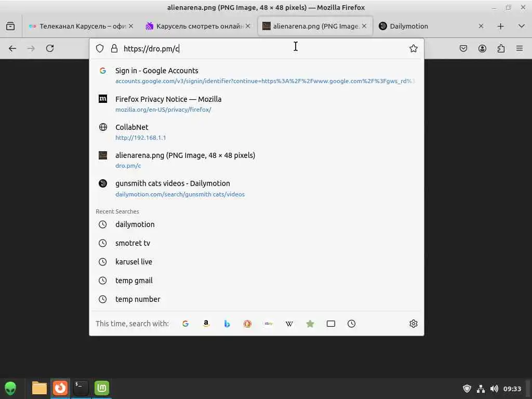Open the network tray icon
The width and height of the screenshot is (532, 399).
click(x=481, y=389)
